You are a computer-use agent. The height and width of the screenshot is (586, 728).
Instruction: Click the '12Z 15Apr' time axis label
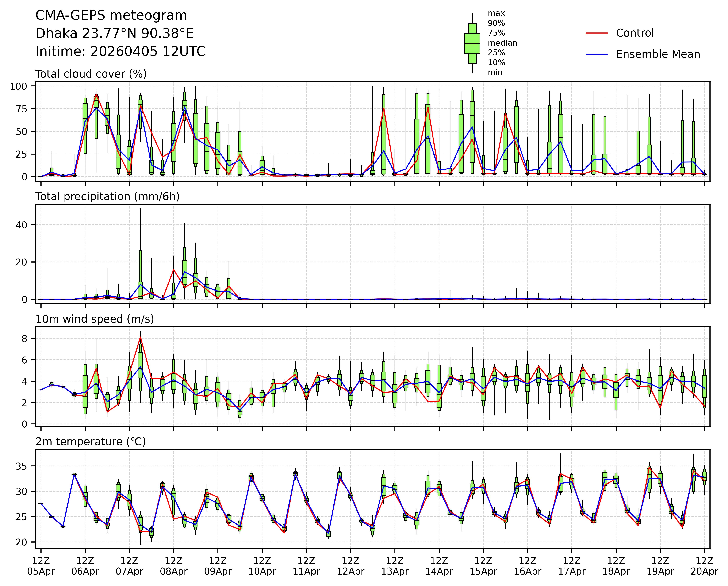click(483, 566)
